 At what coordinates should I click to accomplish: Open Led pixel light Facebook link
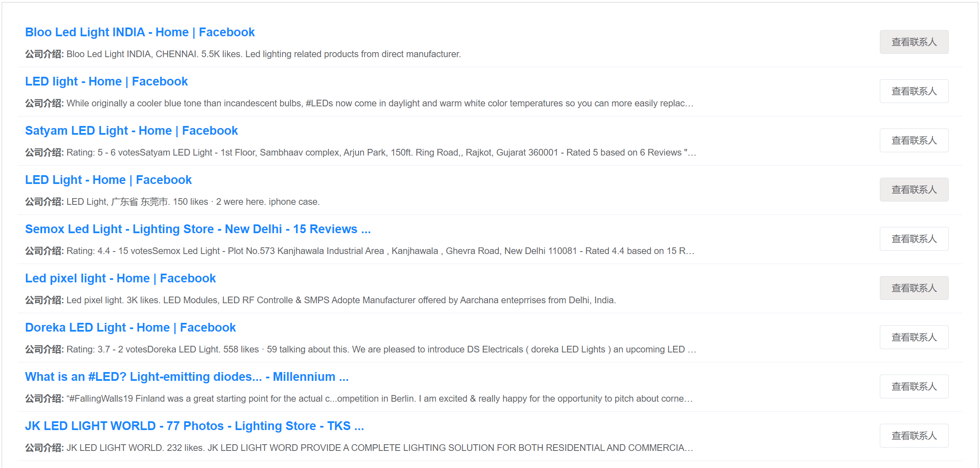(121, 278)
